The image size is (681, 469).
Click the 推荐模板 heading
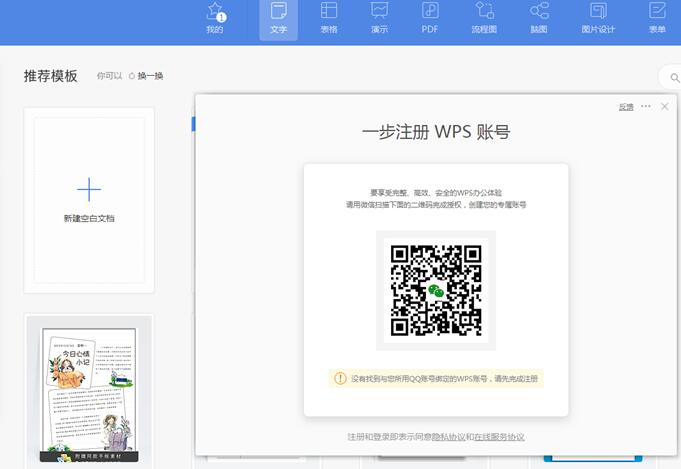point(51,76)
